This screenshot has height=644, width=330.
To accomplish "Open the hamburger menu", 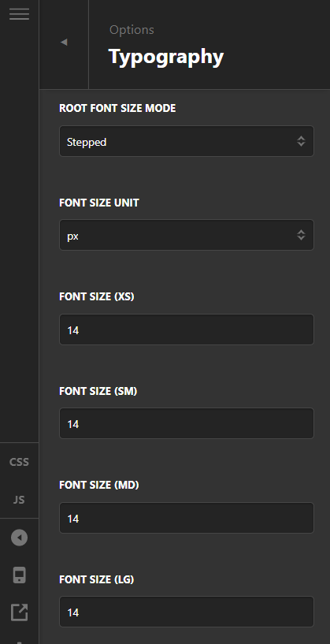I will tap(19, 14).
